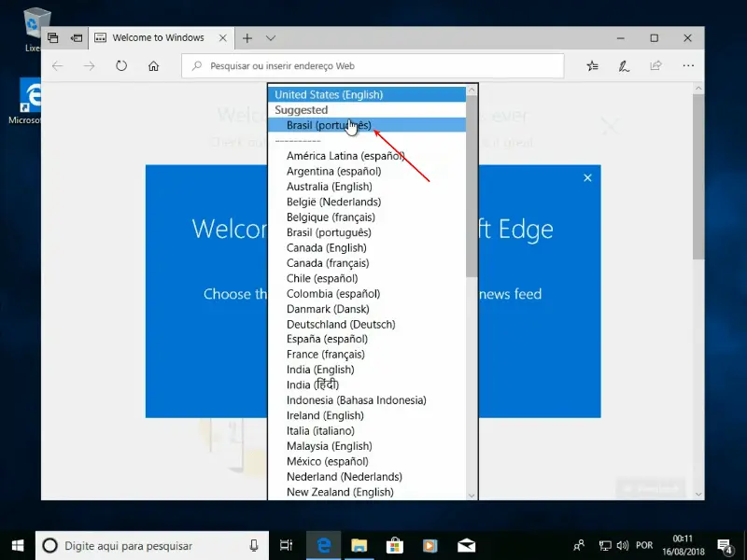Screen dimensions: 747x560
Task: Open the People tray icon
Action: [x=579, y=546]
